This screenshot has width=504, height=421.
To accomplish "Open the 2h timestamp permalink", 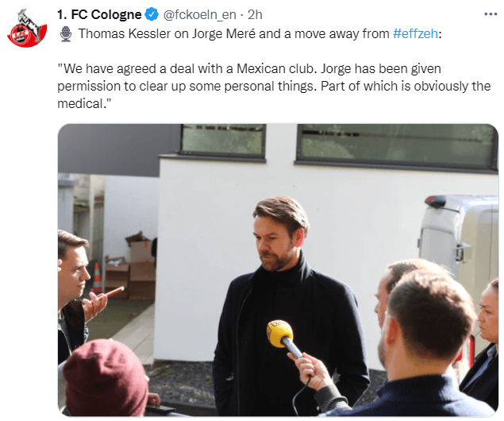I will (255, 15).
